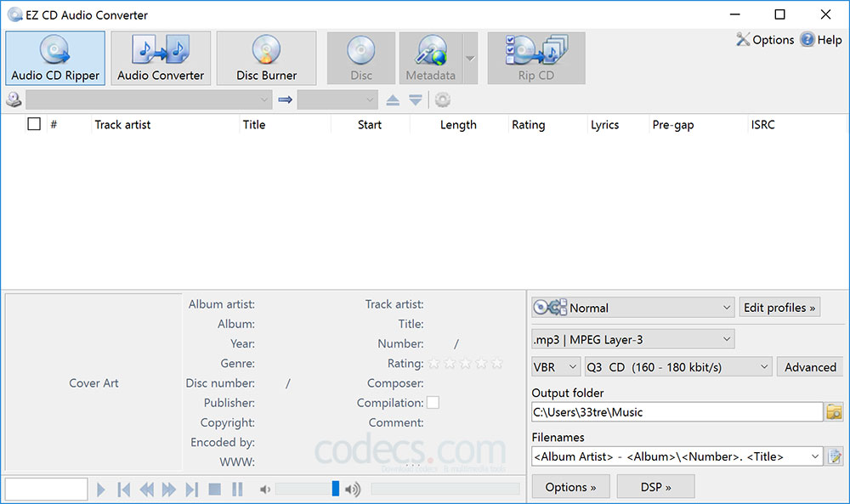The image size is (850, 504).
Task: Click the Rating column header
Action: pos(529,125)
